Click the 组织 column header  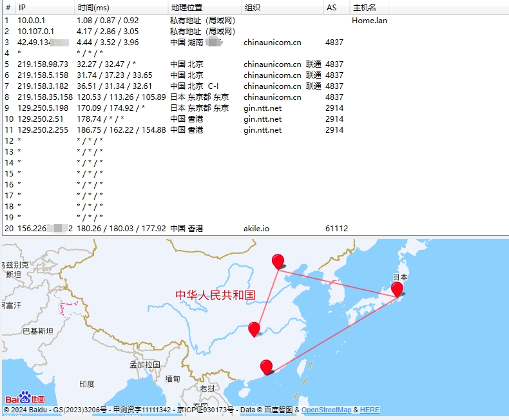[x=282, y=7]
